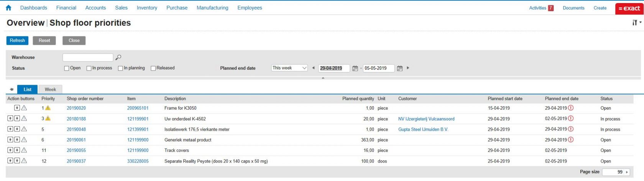The image size is (644, 181).
Task: Enable the Open status checkbox
Action: pyautogui.click(x=67, y=68)
